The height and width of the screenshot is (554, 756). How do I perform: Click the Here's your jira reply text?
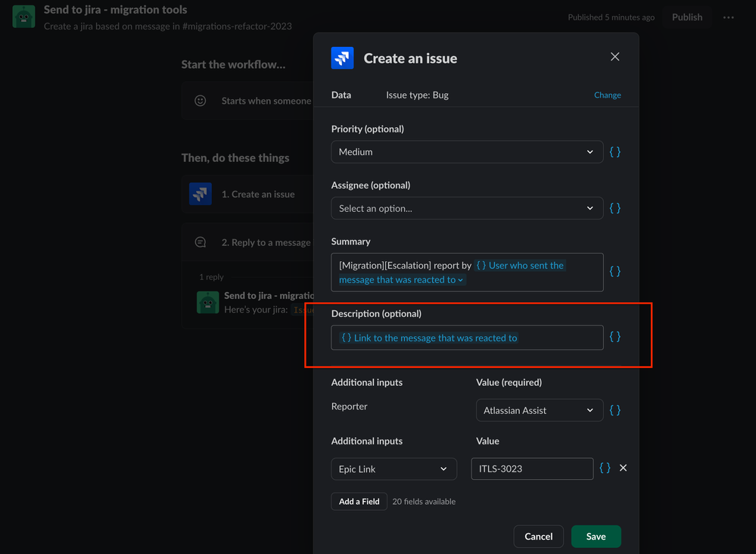click(x=256, y=310)
